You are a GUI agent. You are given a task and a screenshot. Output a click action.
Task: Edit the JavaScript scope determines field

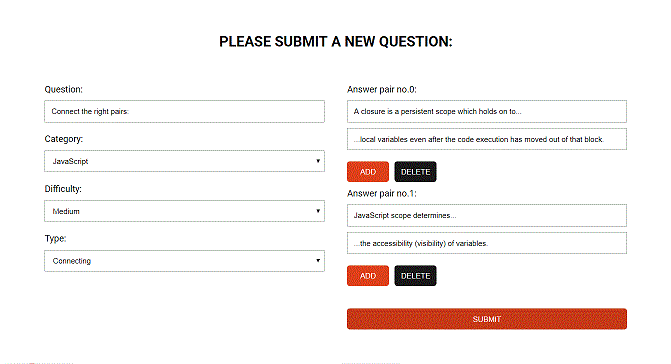(487, 215)
